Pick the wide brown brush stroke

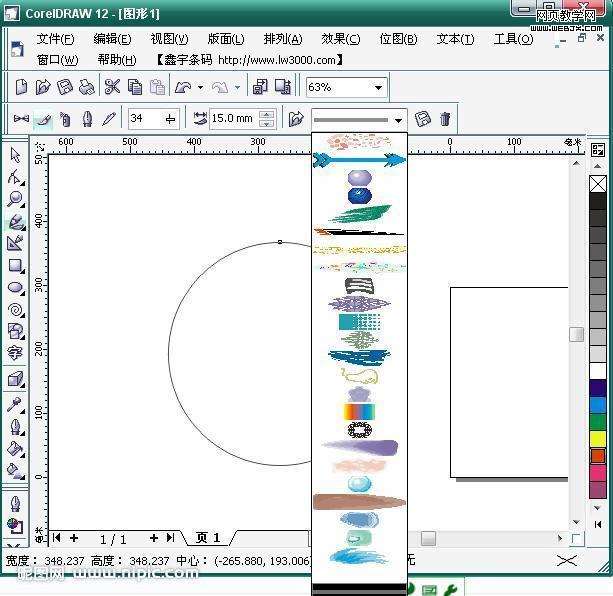(359, 502)
